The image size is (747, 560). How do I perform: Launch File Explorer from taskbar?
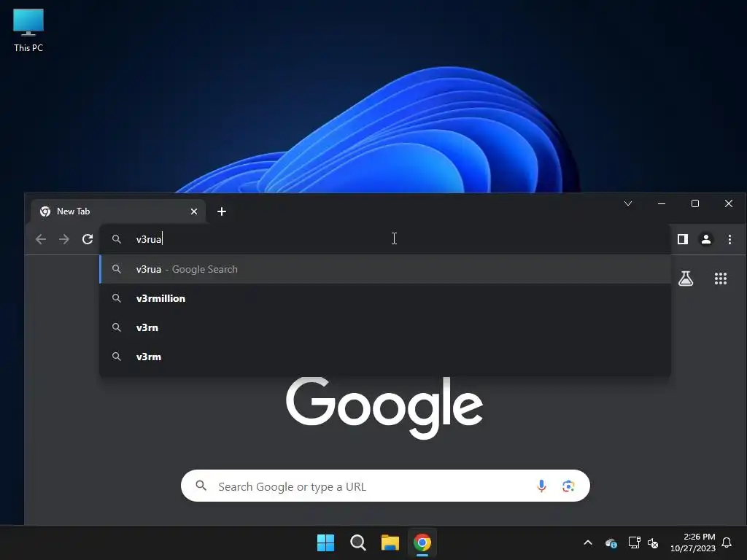[390, 542]
